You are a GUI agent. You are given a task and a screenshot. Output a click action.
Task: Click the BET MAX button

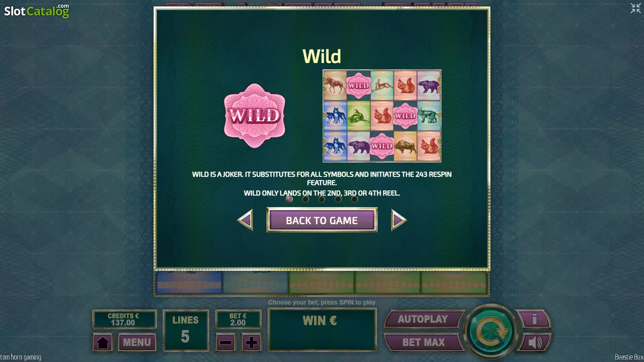pyautogui.click(x=423, y=342)
